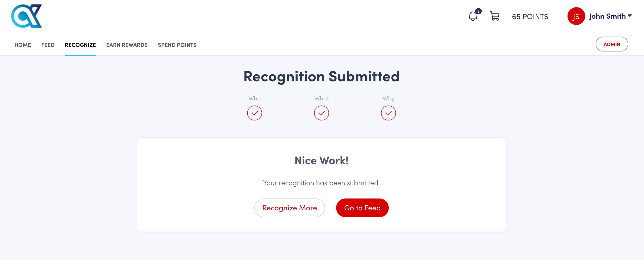644x260 pixels.
Task: Click the Recognition Submitted heading
Action: pyautogui.click(x=322, y=76)
